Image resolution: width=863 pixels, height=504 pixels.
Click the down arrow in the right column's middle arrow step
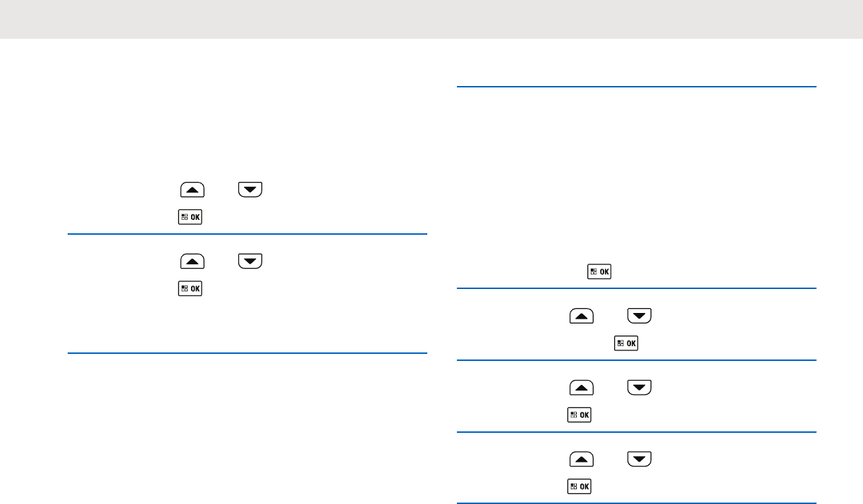tap(639, 387)
